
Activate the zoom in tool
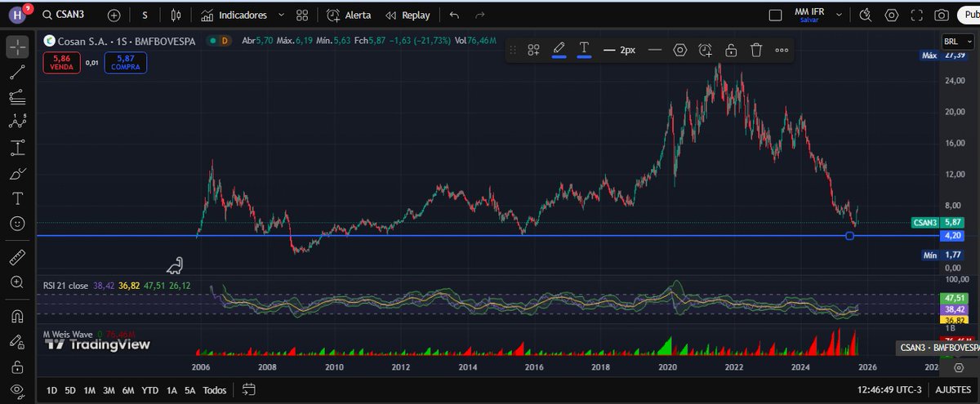(x=17, y=282)
